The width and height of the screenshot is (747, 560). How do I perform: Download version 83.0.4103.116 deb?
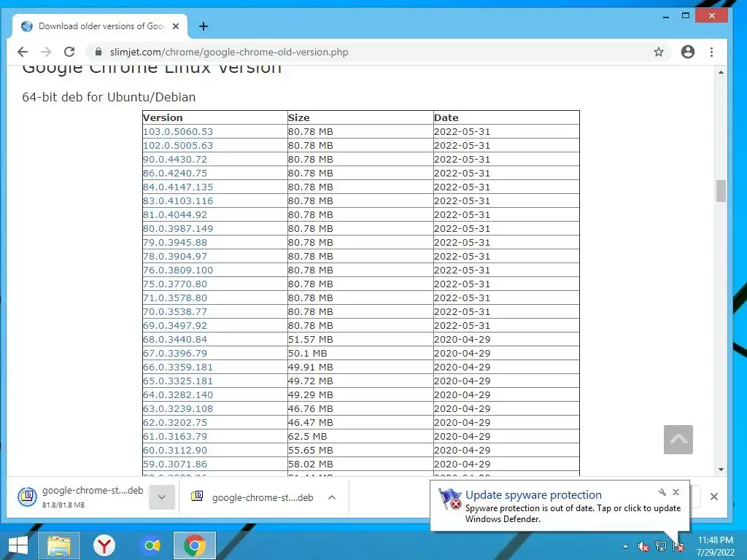coord(178,201)
